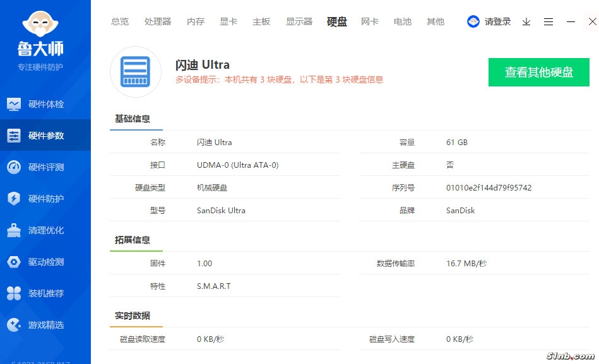
Task: Click the green 查看其他硬盘 button
Action: (x=538, y=72)
